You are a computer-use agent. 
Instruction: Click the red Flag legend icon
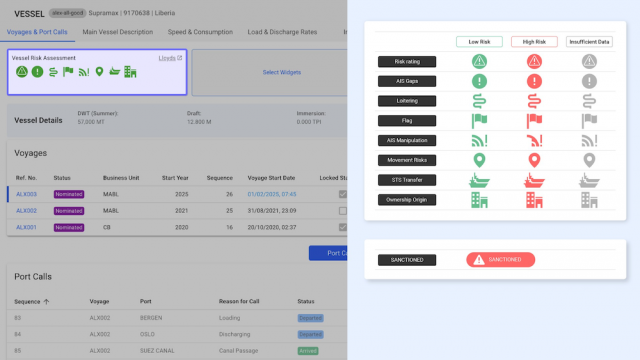coord(534,121)
